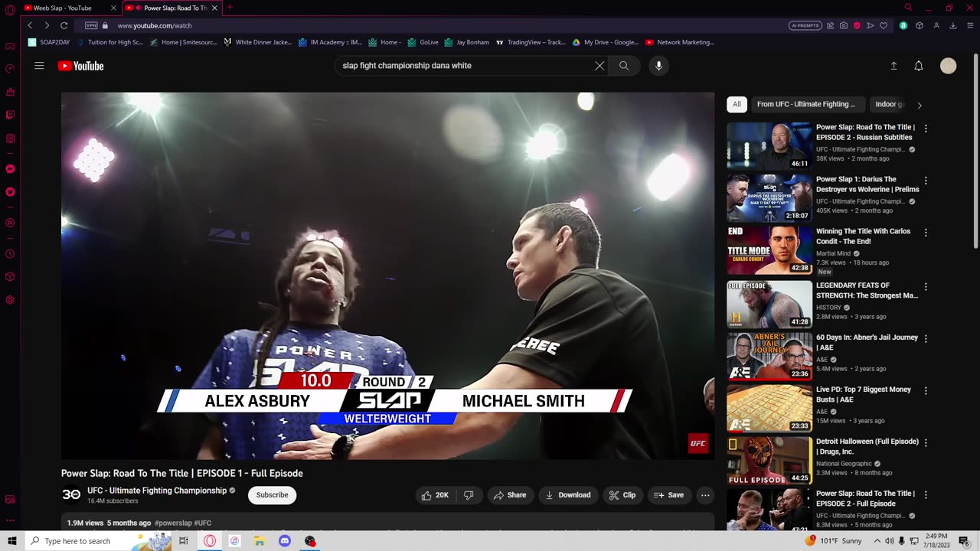The image size is (980, 551).
Task: Open Discord from the taskbar
Action: tap(285, 541)
